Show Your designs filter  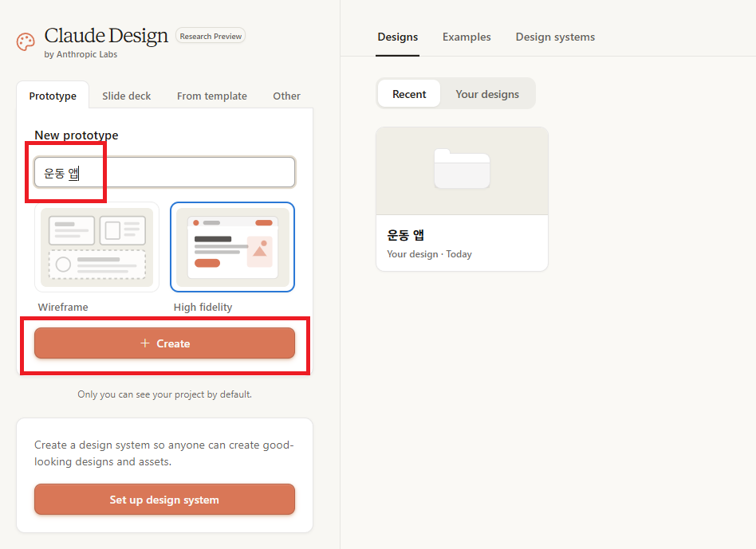point(487,94)
